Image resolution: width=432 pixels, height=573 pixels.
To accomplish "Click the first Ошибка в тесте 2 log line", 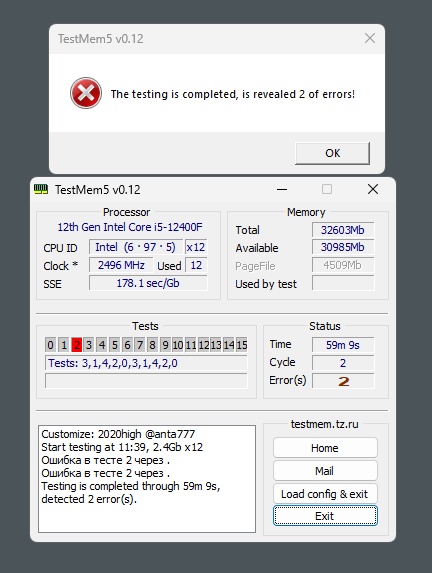I will (x=106, y=460).
